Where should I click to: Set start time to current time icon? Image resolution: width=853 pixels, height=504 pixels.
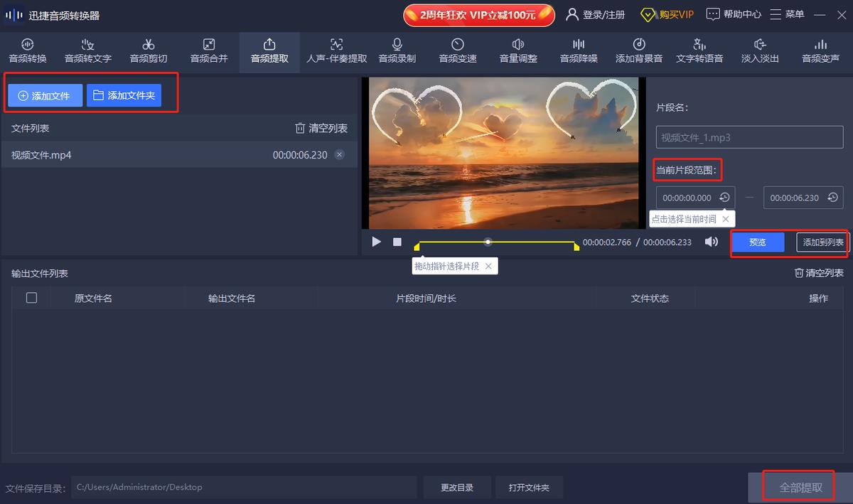point(724,198)
